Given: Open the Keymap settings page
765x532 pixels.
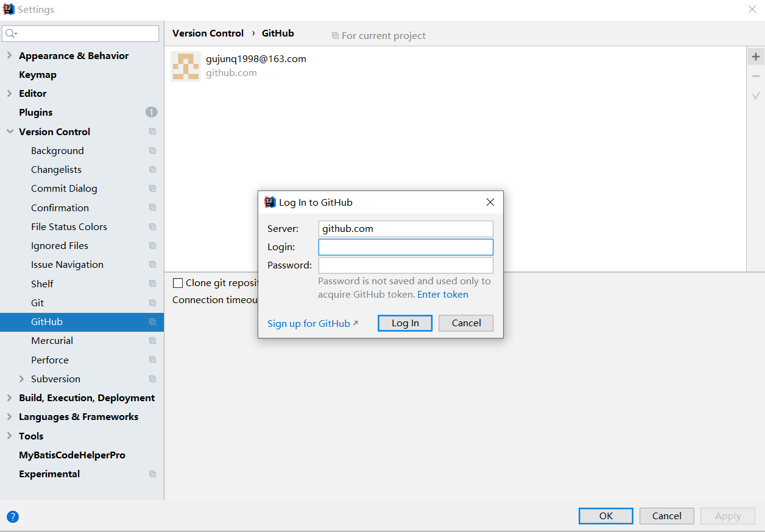Looking at the screenshot, I should click(x=38, y=75).
